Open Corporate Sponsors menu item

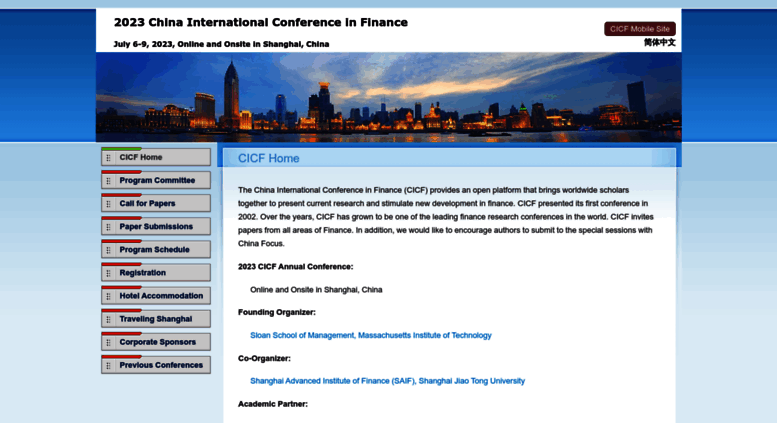pos(156,342)
